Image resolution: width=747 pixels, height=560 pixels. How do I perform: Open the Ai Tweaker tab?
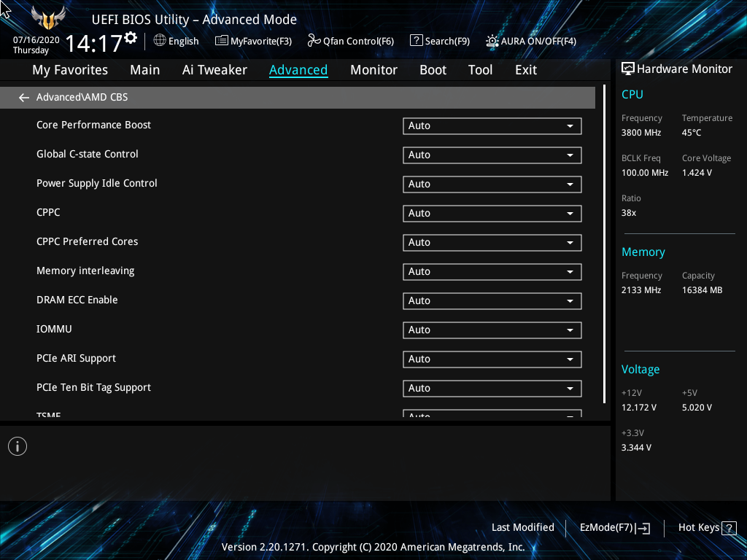[214, 70]
